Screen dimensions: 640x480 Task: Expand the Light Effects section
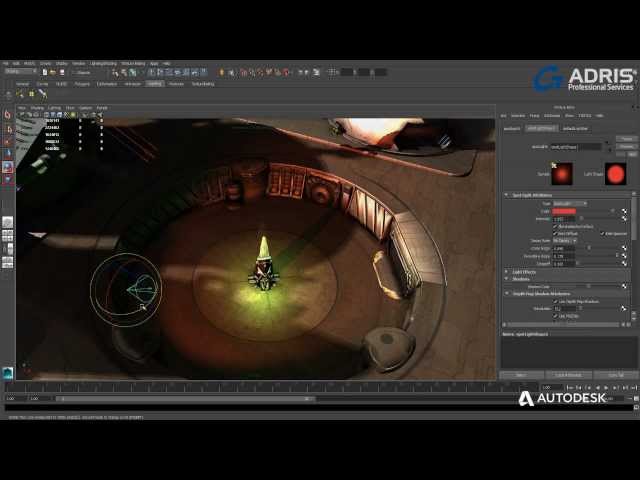point(507,271)
